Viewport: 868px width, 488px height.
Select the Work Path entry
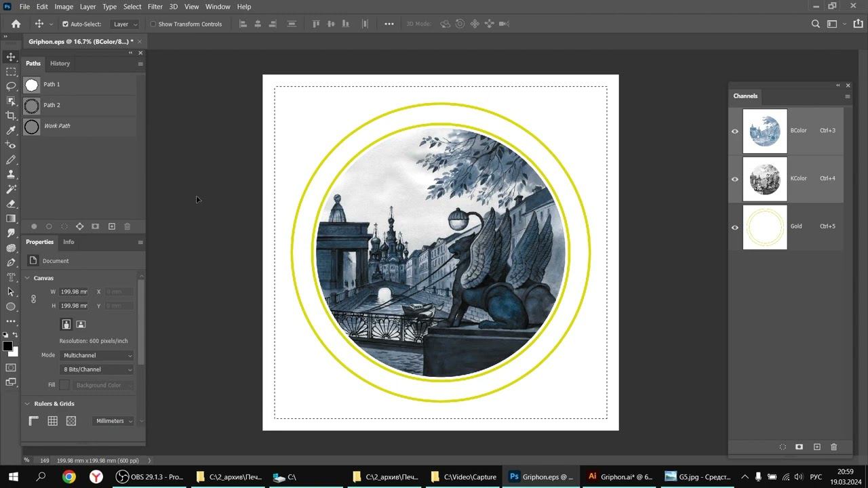point(79,126)
